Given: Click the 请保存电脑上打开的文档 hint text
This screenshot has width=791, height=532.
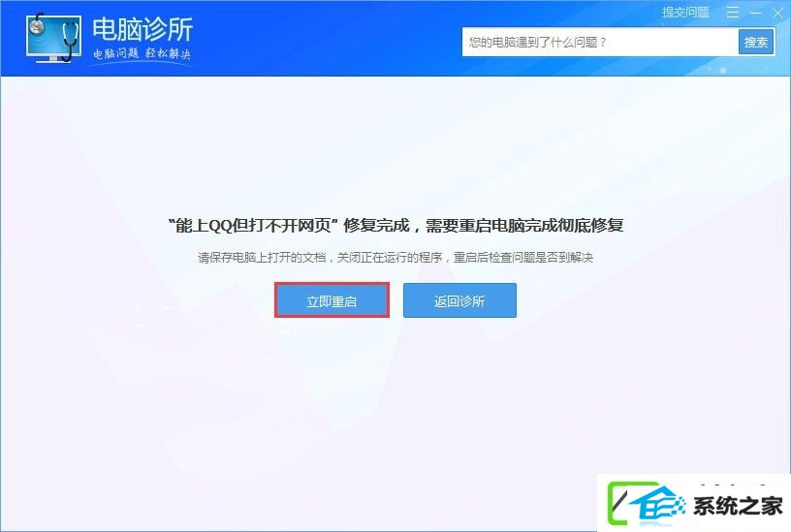Looking at the screenshot, I should tap(395, 258).
